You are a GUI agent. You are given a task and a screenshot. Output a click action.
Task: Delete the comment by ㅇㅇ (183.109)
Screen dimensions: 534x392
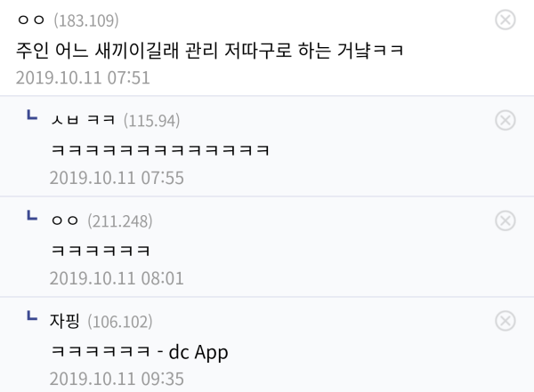505,20
